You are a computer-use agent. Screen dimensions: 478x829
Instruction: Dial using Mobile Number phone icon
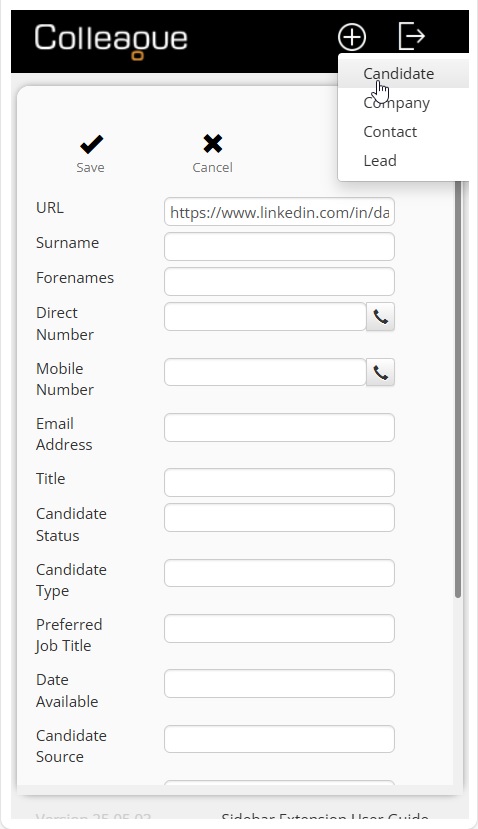(x=381, y=372)
